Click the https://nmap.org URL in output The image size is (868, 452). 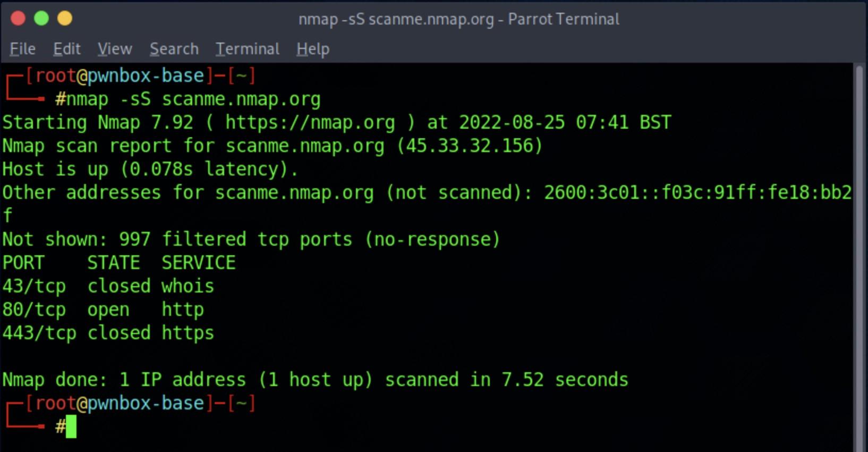pos(310,123)
